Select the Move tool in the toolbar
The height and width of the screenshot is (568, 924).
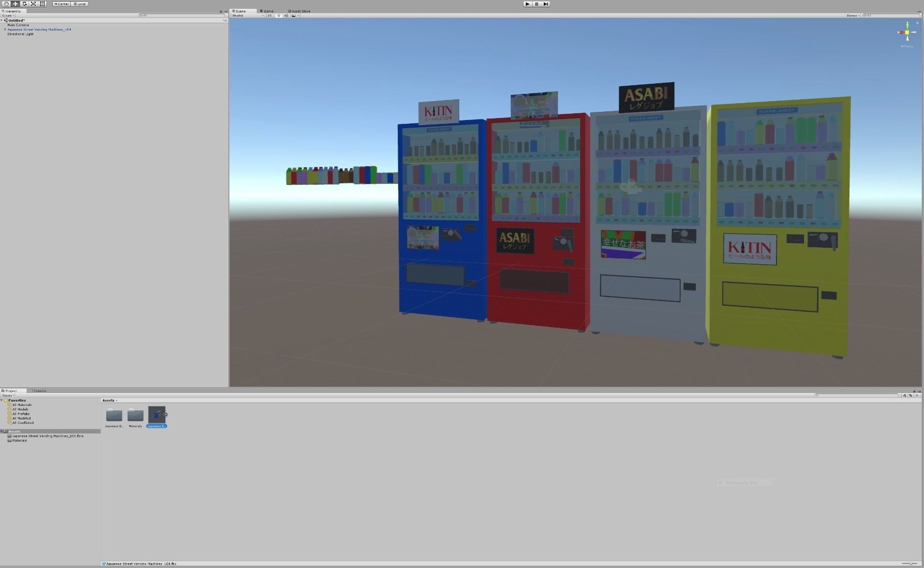point(15,4)
